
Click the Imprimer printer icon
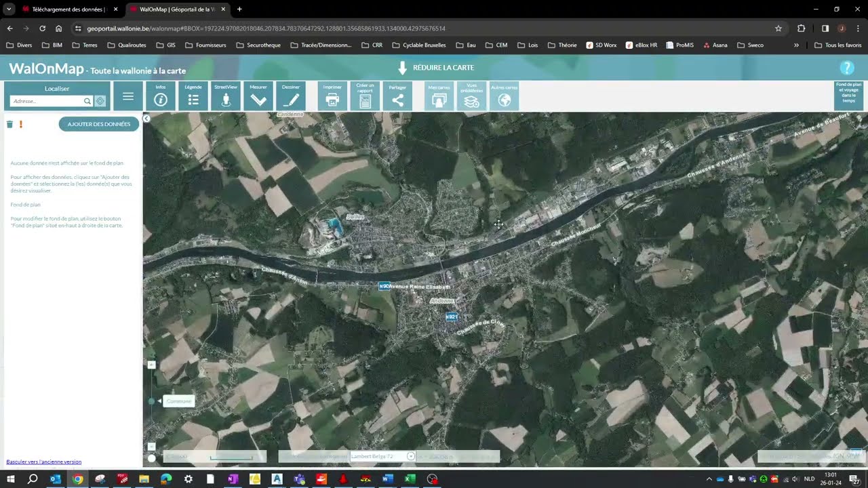[332, 100]
